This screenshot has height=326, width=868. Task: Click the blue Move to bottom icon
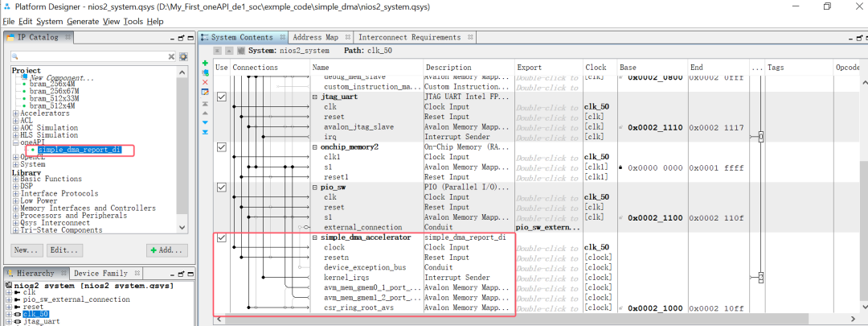point(206,132)
